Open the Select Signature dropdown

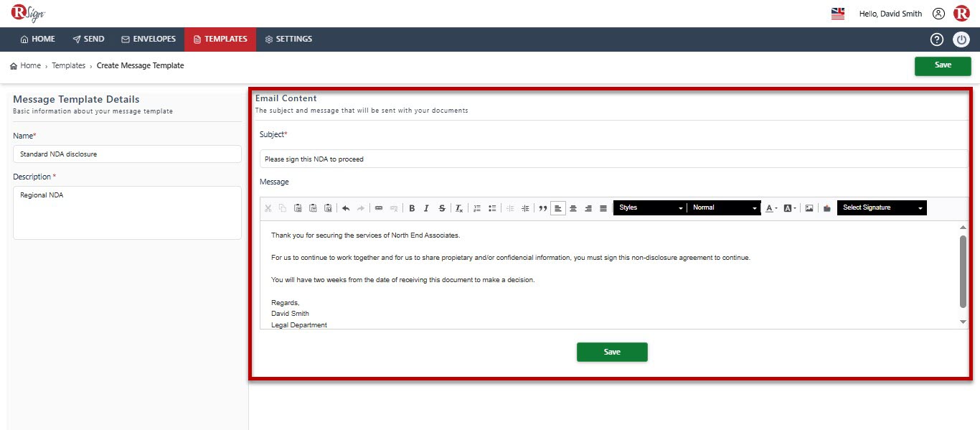coord(882,207)
